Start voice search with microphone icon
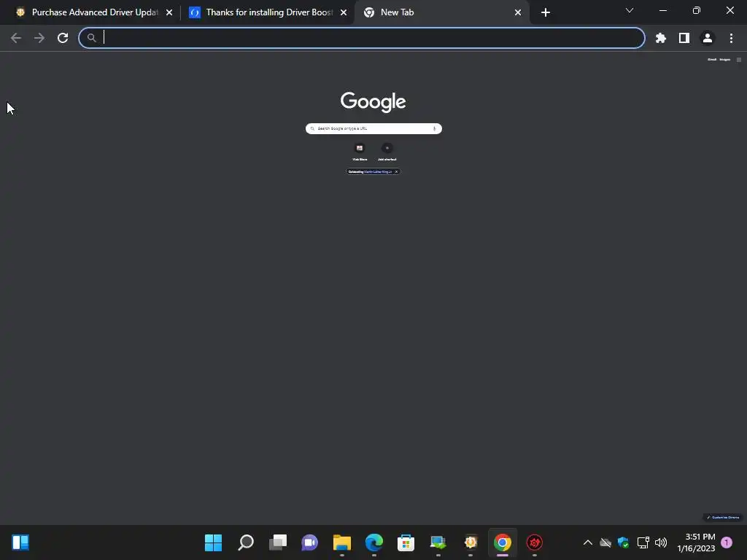This screenshot has width=747, height=560. pyautogui.click(x=435, y=128)
